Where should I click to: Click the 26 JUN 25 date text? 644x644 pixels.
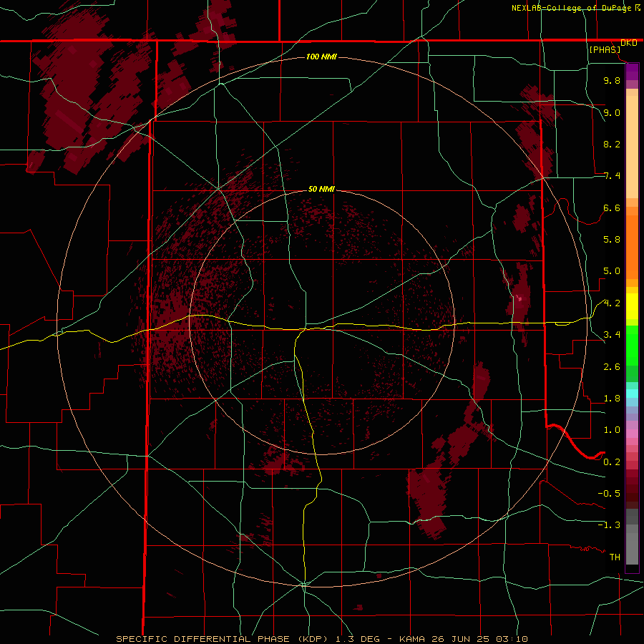click(462, 639)
